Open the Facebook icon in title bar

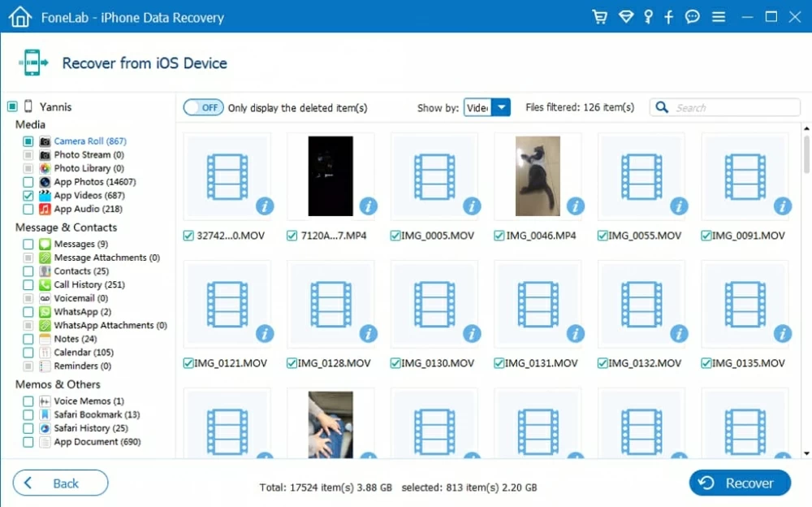click(x=669, y=17)
